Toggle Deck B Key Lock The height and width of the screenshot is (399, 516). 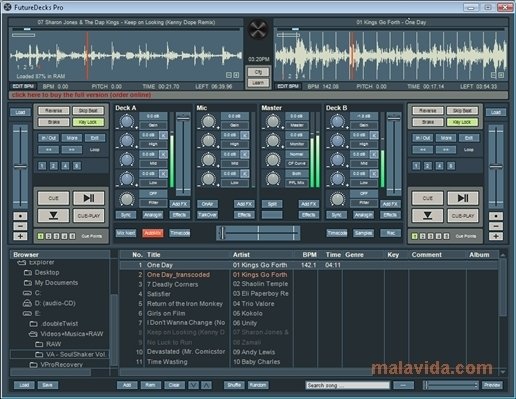pyautogui.click(x=462, y=122)
